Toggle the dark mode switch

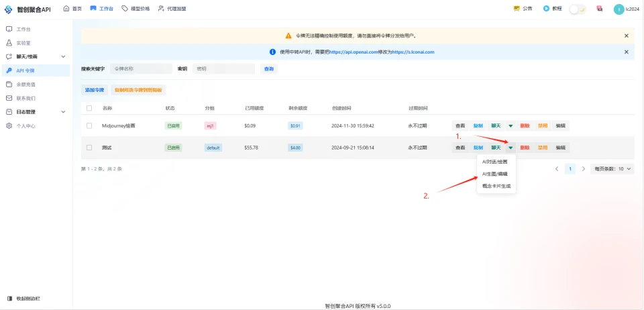(578, 9)
